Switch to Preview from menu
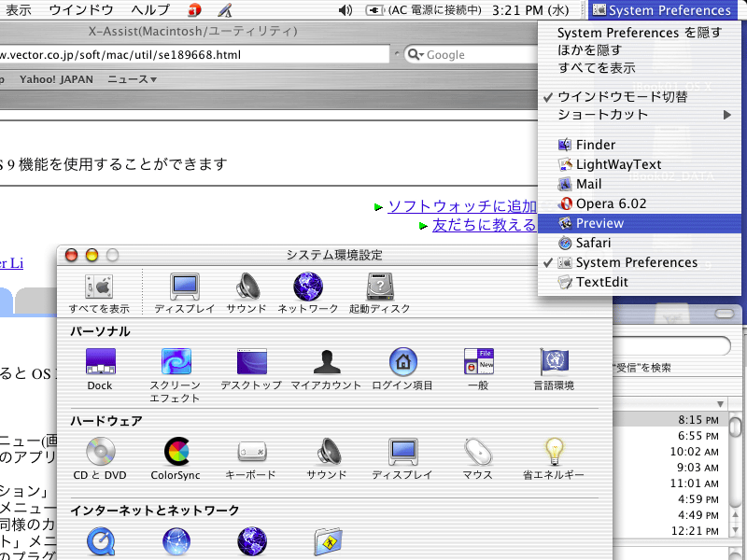747x560 pixels. pyautogui.click(x=640, y=223)
